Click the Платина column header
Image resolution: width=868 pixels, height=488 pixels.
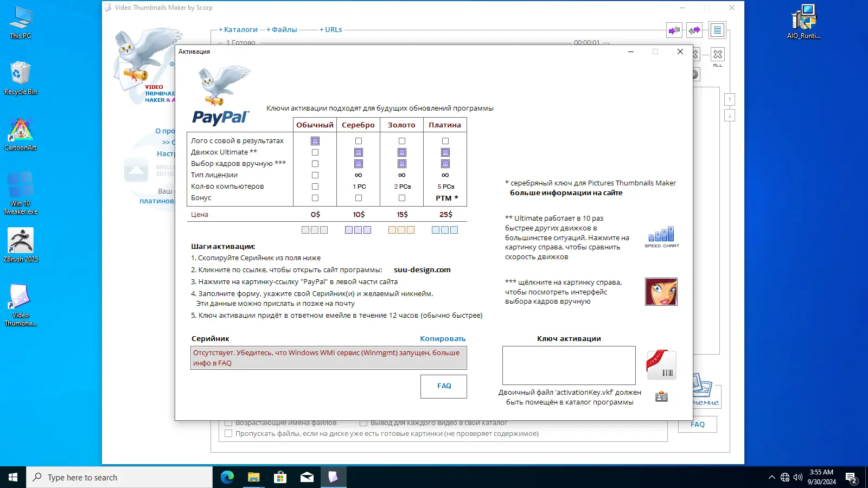445,125
